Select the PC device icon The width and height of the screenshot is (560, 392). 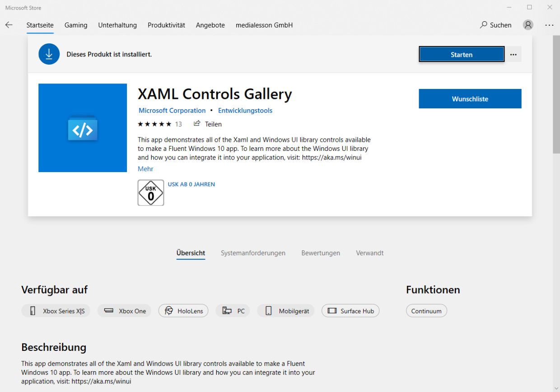[227, 310]
